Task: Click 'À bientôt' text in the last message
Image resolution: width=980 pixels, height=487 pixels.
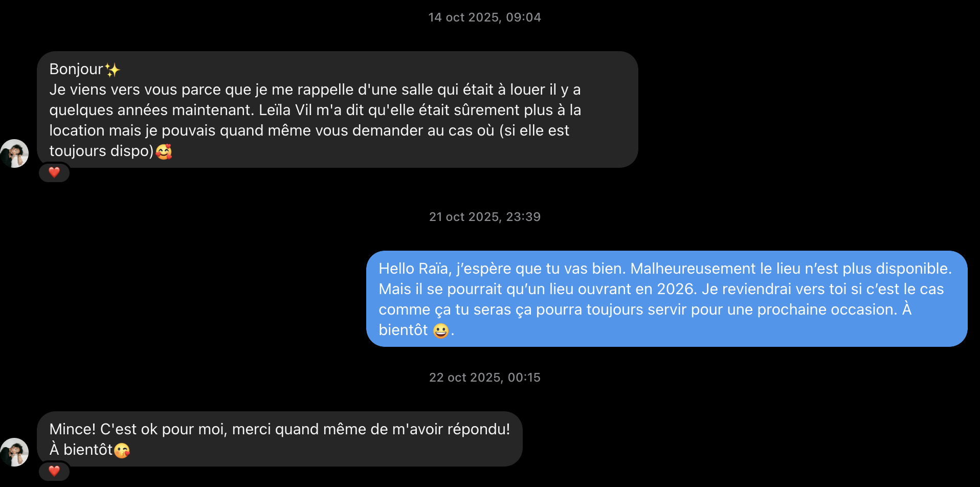Action: (x=81, y=450)
